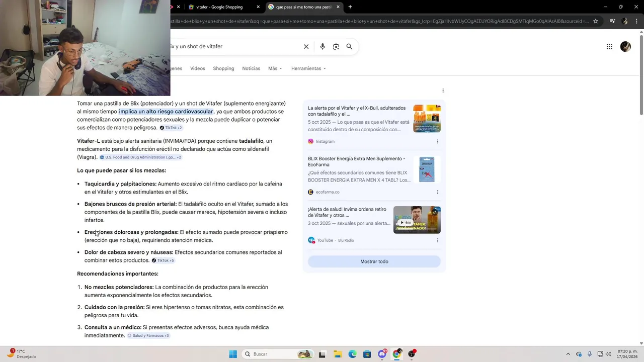Switch to Shopping results tab

click(223, 68)
